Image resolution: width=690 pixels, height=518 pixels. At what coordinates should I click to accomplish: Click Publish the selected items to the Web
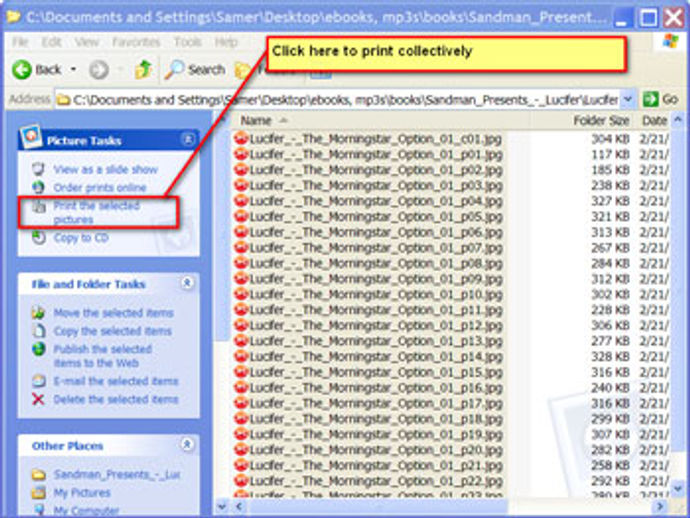103,356
